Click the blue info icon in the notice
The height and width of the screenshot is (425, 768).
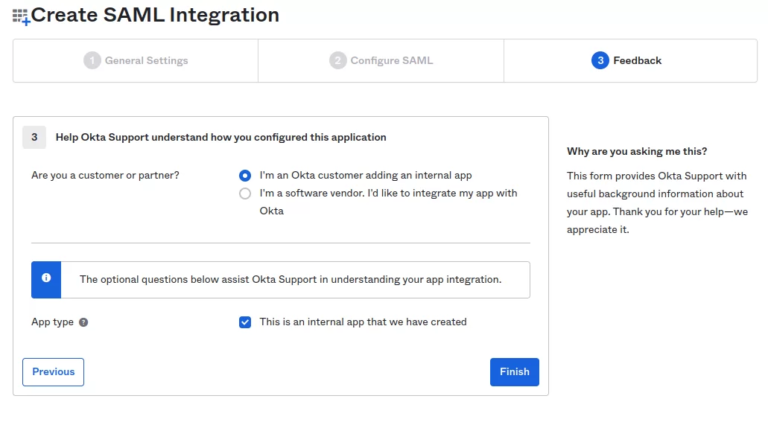coord(46,278)
